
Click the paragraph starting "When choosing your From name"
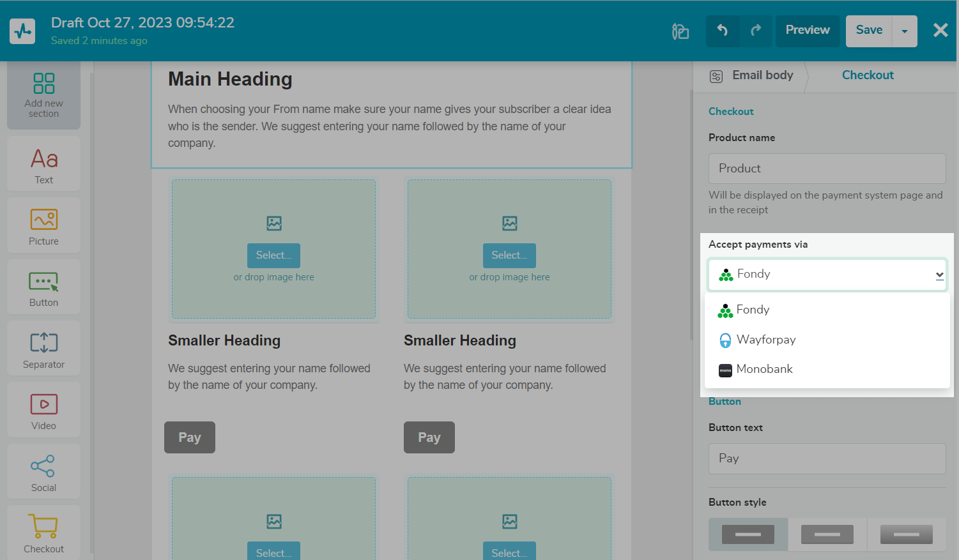pyautogui.click(x=390, y=126)
